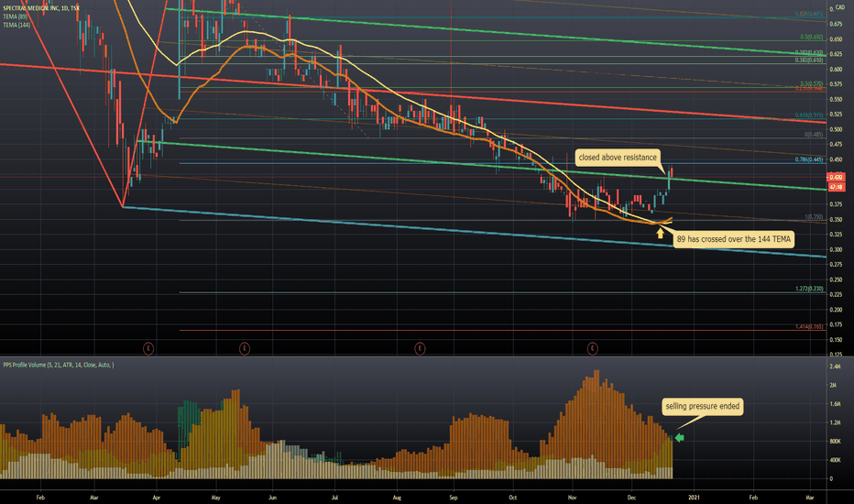Click the TEMA (89) indicator legend
This screenshot has height=504, width=854.
[16, 16]
